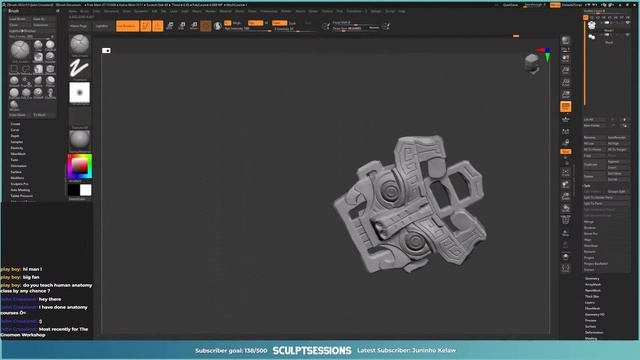The image size is (640, 360).
Task: Open LightBox from the top shelf
Action: pyautogui.click(x=102, y=26)
